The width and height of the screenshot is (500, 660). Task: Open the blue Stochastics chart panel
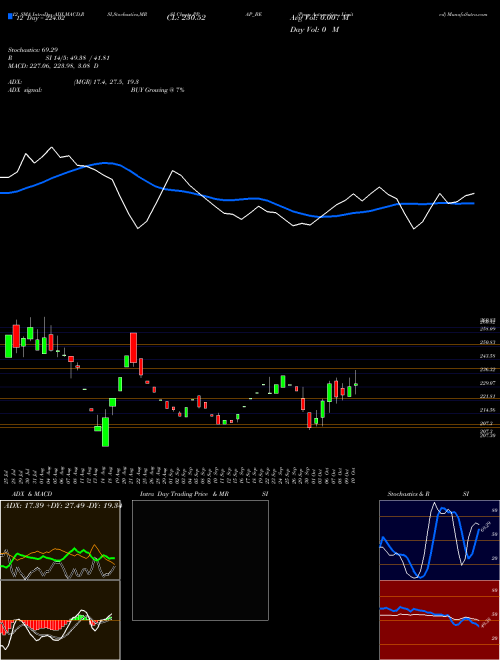pyautogui.click(x=439, y=540)
